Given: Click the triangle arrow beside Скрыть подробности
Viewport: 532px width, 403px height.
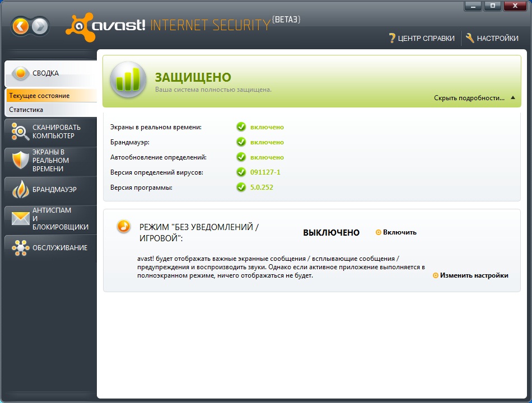Looking at the screenshot, I should [513, 98].
